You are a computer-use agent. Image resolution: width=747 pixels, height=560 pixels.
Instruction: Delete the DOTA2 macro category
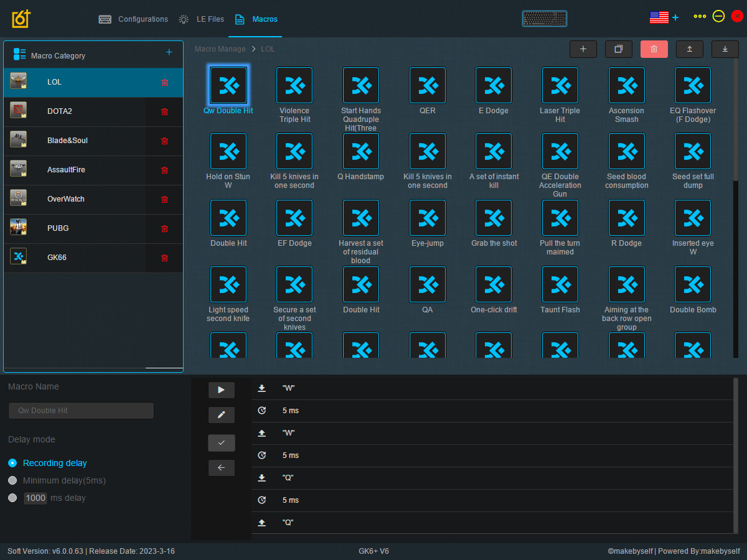(x=164, y=111)
